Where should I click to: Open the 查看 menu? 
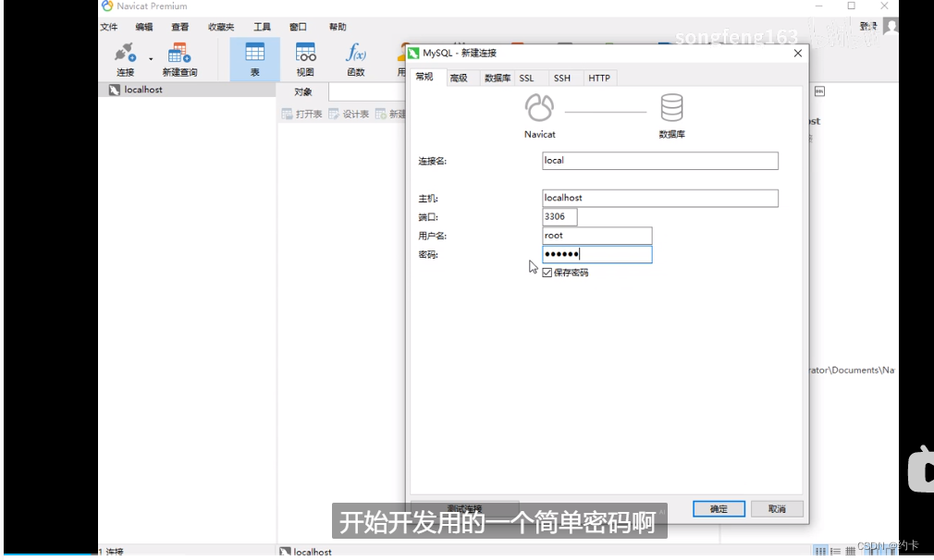pyautogui.click(x=180, y=27)
